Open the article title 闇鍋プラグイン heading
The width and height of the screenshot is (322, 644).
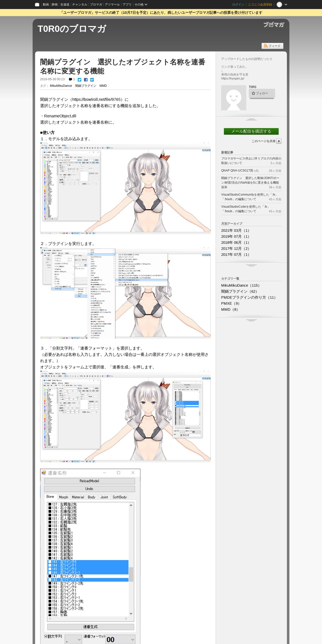tap(123, 66)
